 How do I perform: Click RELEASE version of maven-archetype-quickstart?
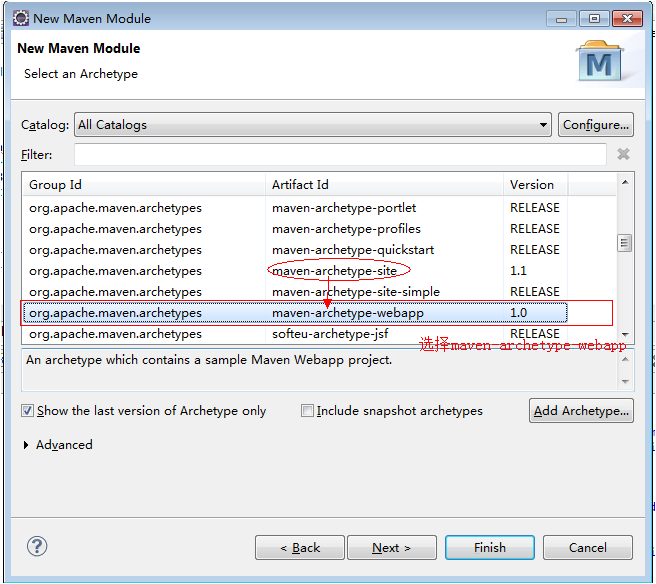click(x=535, y=250)
